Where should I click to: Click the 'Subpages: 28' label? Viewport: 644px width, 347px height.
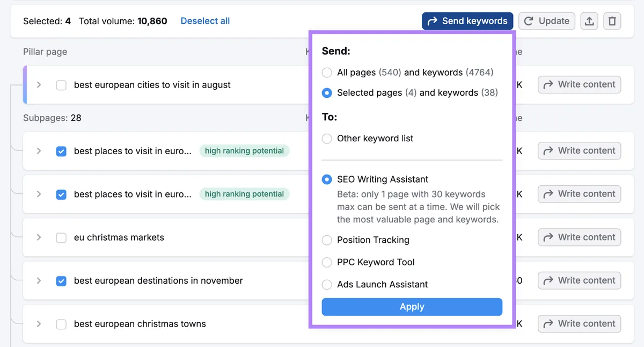(x=52, y=118)
